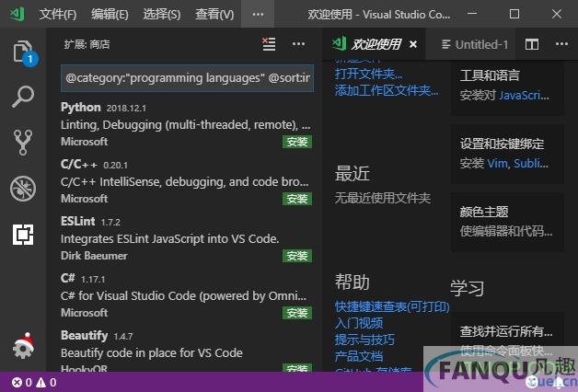Install the C/C++ extension
Viewport: 578px width, 392px height.
tap(297, 199)
